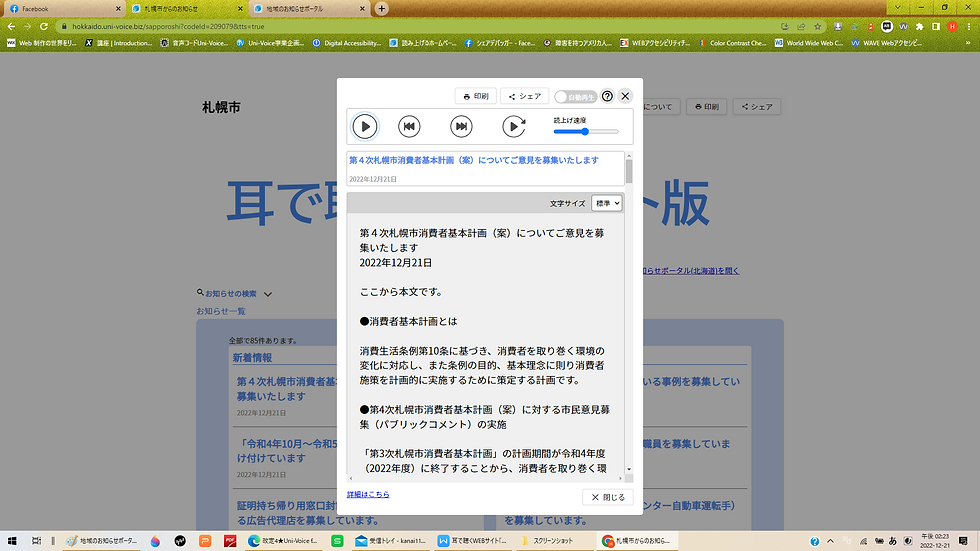Image resolution: width=980 pixels, height=551 pixels.
Task: Close the dialog with the top X icon
Action: 625,96
